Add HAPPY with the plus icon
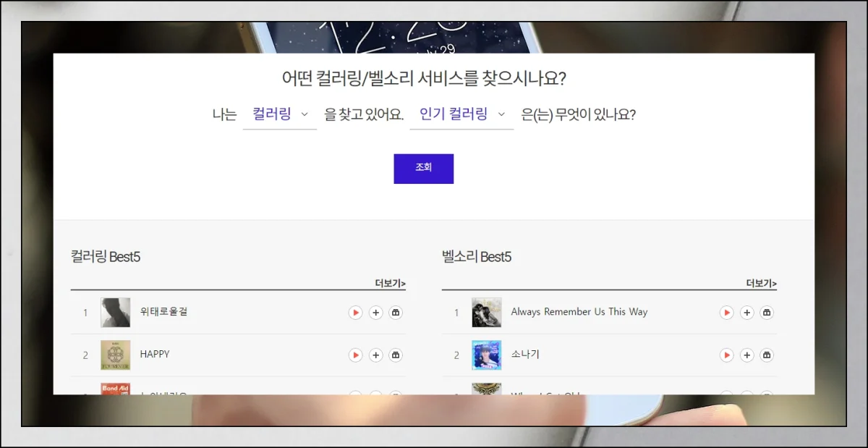The height and width of the screenshot is (448, 868). point(375,355)
